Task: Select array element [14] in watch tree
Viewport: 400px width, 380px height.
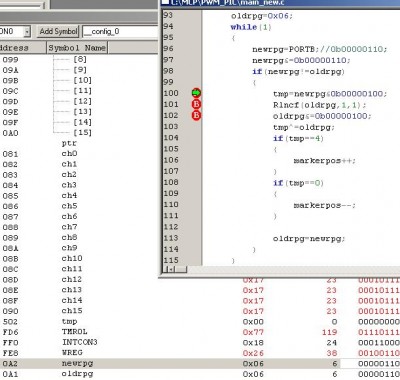Action: pyautogui.click(x=82, y=122)
